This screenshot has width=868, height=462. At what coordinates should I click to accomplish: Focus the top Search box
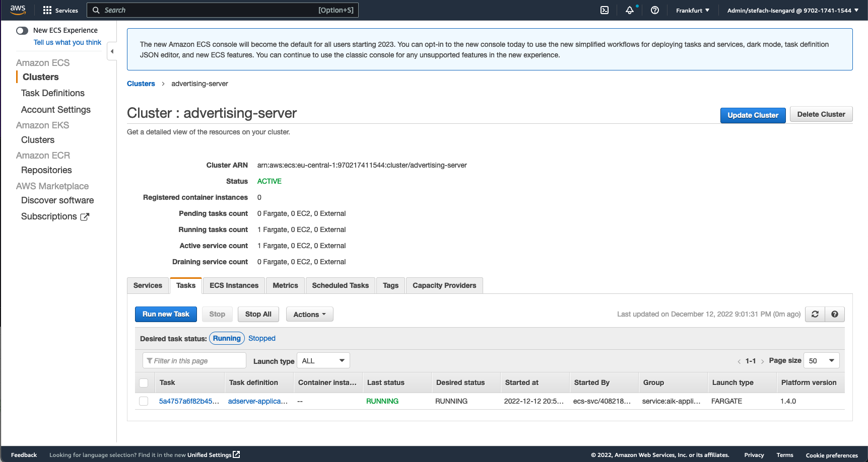(223, 10)
